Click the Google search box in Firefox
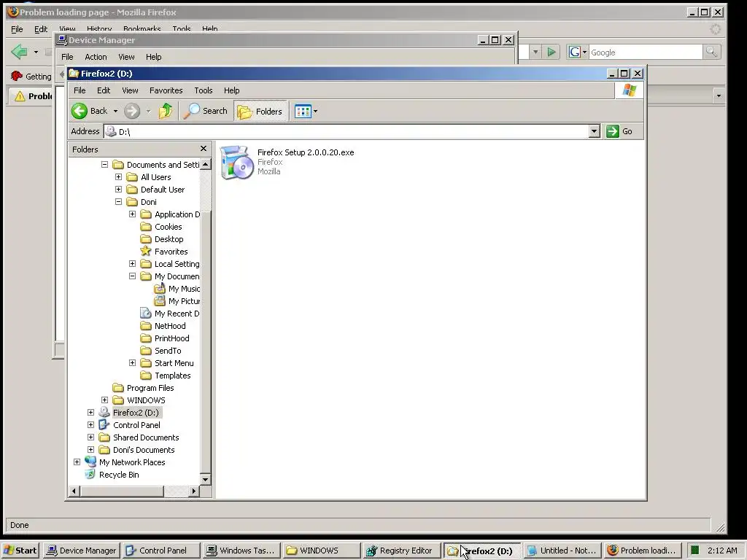 coord(646,52)
